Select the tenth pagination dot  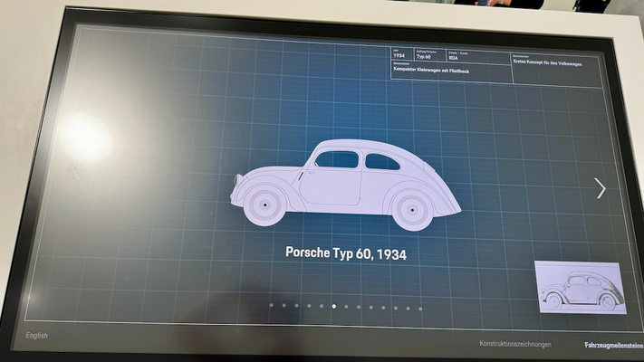[383, 308]
